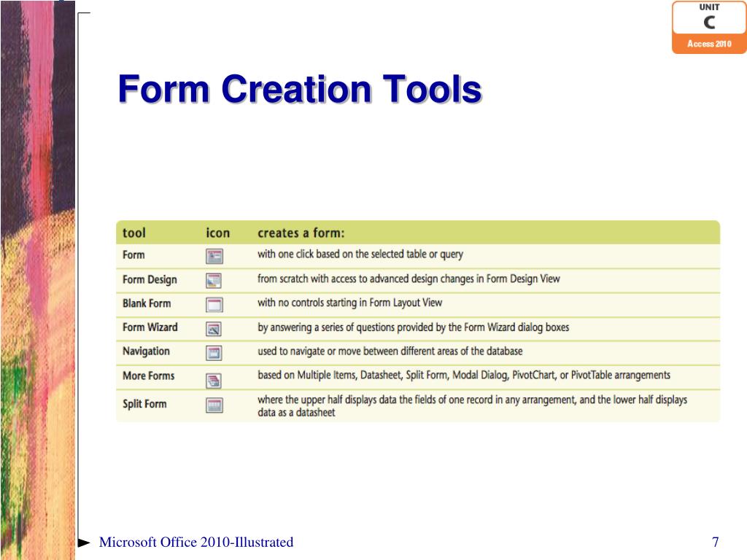Click the 'Navigation' tool name
Screen dimensions: 747x560
coord(146,351)
